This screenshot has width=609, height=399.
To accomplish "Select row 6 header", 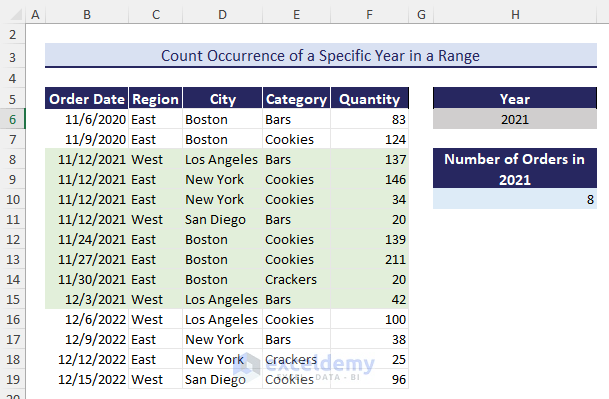I will coord(12,119).
